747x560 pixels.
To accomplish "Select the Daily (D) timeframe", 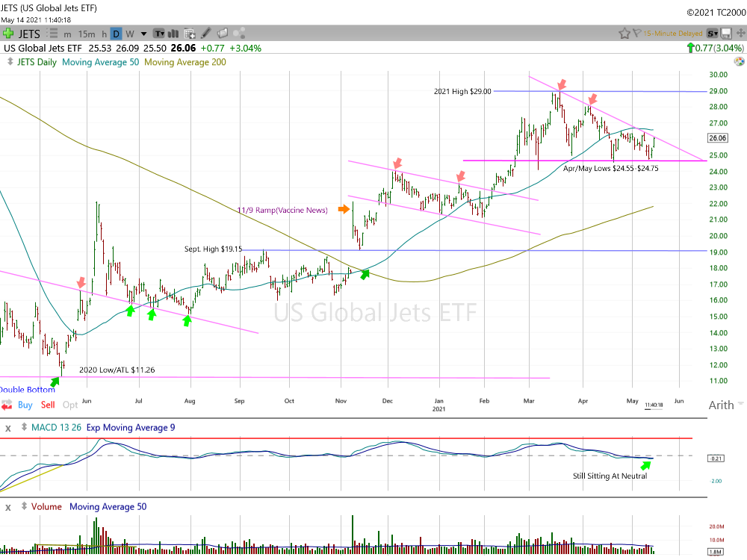I will point(116,34).
